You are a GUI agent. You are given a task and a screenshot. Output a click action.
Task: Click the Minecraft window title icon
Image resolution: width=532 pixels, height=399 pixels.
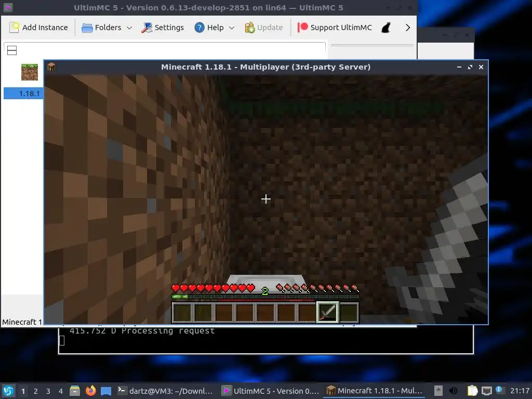pos(51,67)
